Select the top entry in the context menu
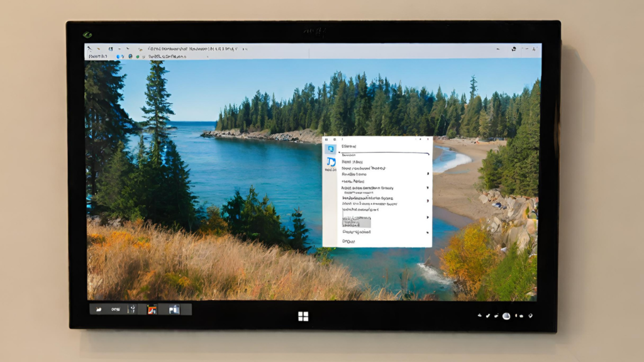The height and width of the screenshot is (362, 644). (348, 146)
